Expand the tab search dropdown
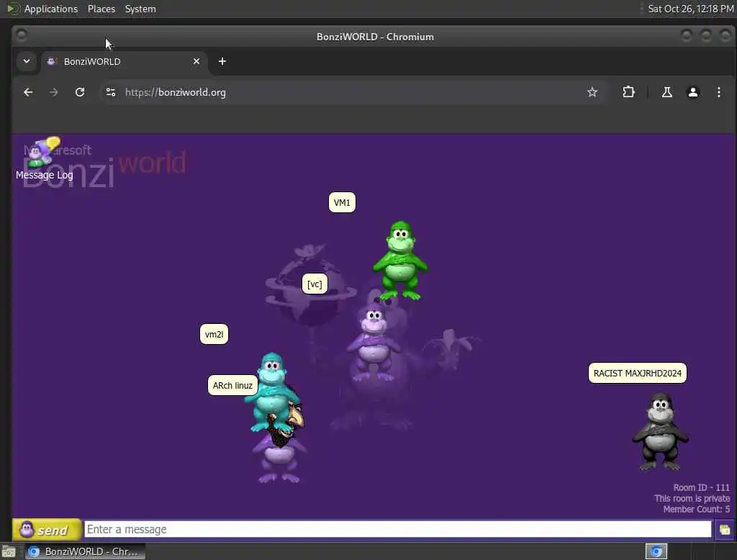The width and height of the screenshot is (737, 560). 27,61
